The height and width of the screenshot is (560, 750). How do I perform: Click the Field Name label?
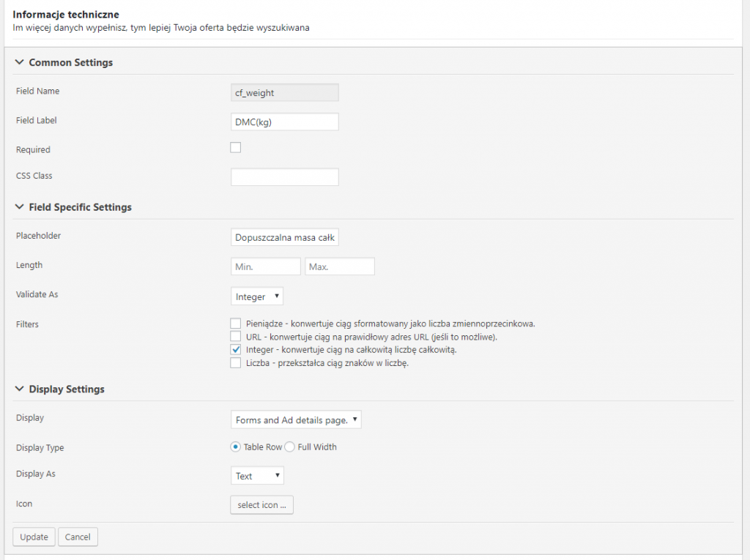click(38, 91)
